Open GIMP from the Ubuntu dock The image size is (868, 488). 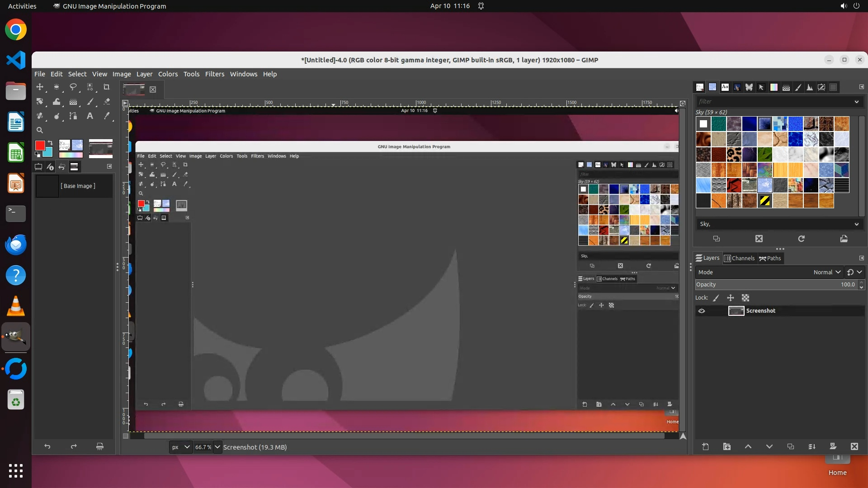tap(16, 337)
